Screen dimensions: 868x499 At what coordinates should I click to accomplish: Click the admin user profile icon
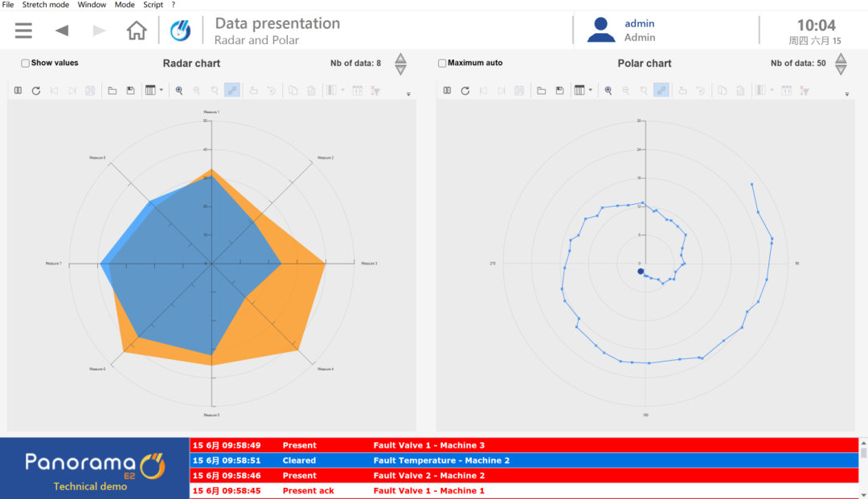click(x=600, y=30)
